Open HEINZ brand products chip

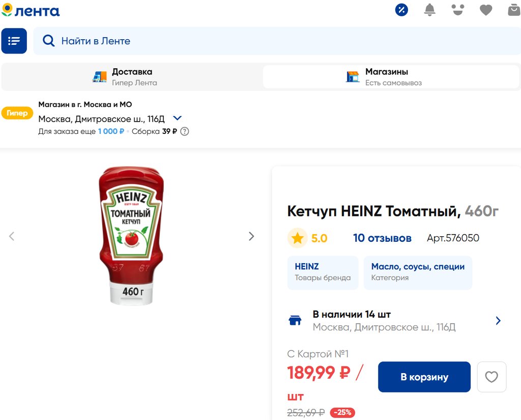pyautogui.click(x=323, y=272)
